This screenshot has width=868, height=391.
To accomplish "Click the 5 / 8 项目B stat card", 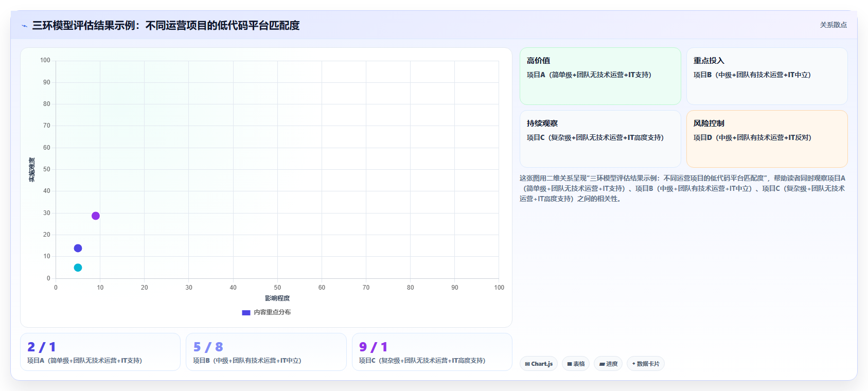I will [x=266, y=352].
